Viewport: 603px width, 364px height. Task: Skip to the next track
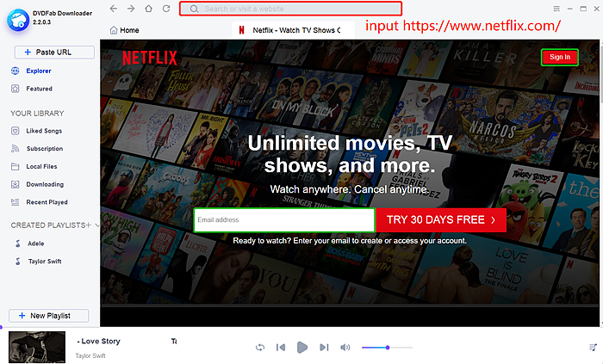tap(324, 347)
